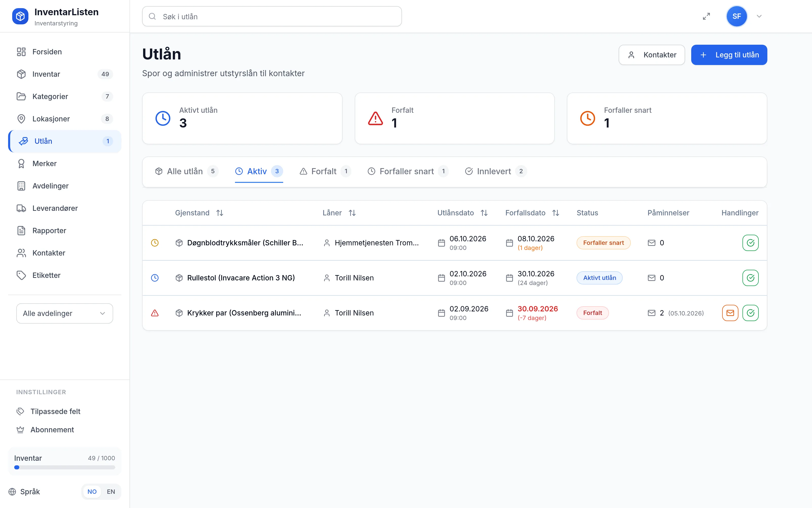812x508 pixels.
Task: Mark Rullestol loan as returned
Action: tap(750, 278)
